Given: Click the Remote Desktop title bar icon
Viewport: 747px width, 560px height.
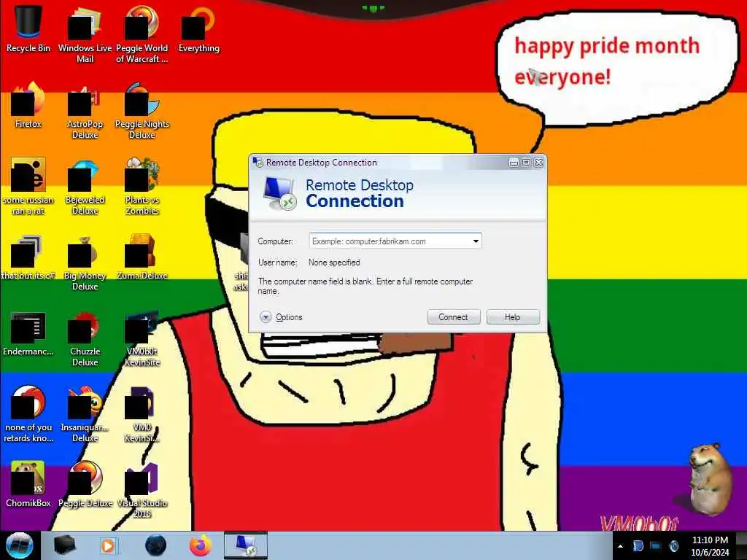Looking at the screenshot, I should tap(258, 163).
